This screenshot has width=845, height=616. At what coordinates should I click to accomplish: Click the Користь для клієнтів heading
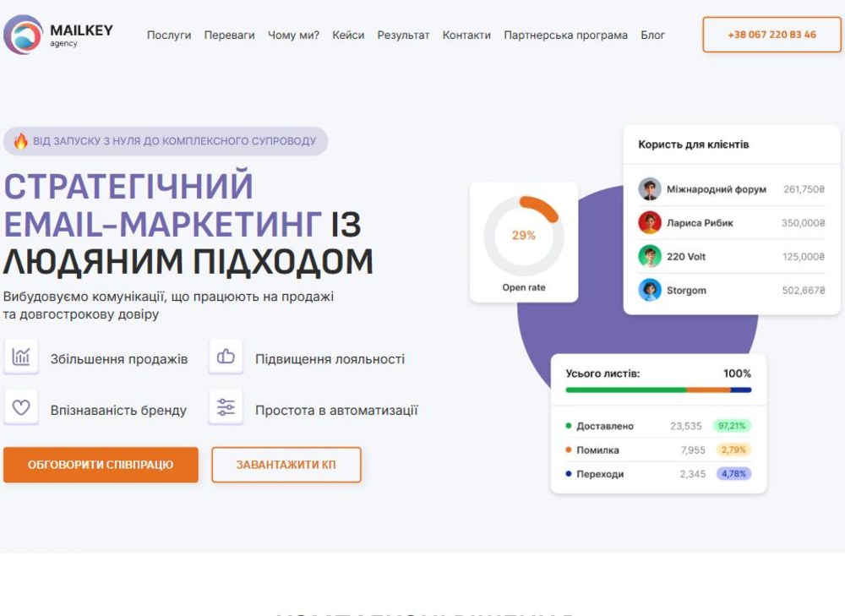click(x=694, y=144)
